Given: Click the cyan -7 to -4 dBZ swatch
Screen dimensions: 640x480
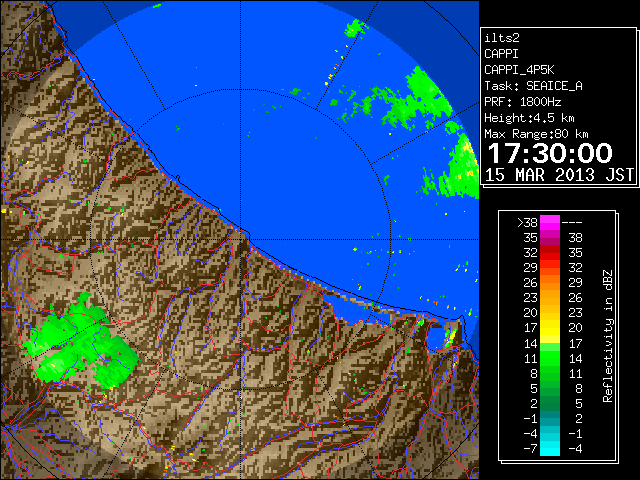Looking at the screenshot, I should point(550,448).
